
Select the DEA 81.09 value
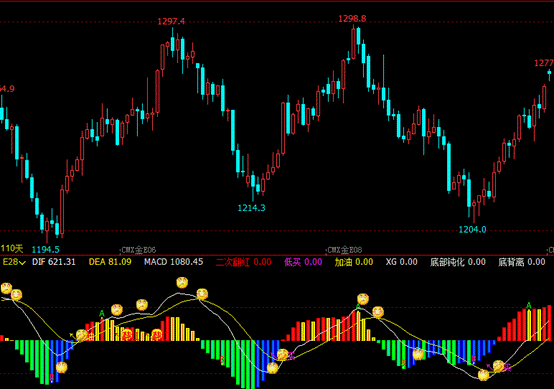point(110,262)
